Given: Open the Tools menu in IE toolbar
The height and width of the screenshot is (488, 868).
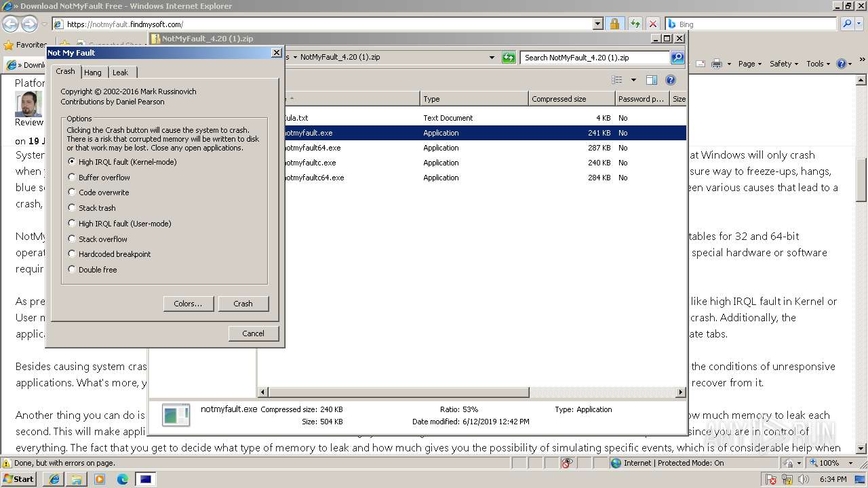Looking at the screenshot, I should pos(818,64).
